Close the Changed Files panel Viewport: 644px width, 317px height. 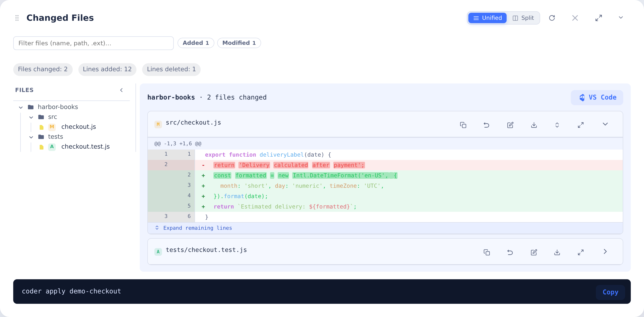[575, 18]
